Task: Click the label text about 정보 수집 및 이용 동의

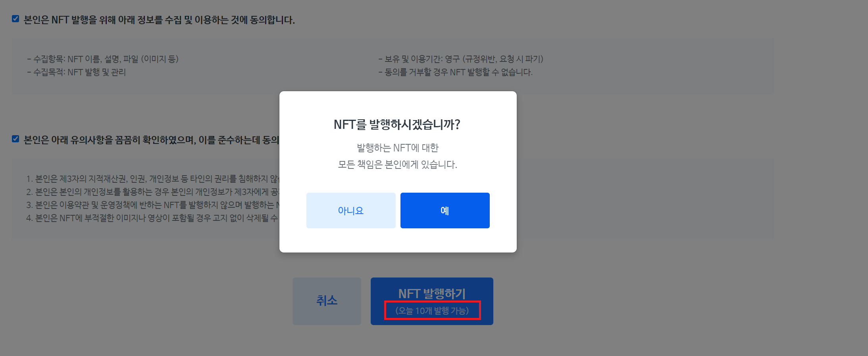Action: (x=159, y=20)
